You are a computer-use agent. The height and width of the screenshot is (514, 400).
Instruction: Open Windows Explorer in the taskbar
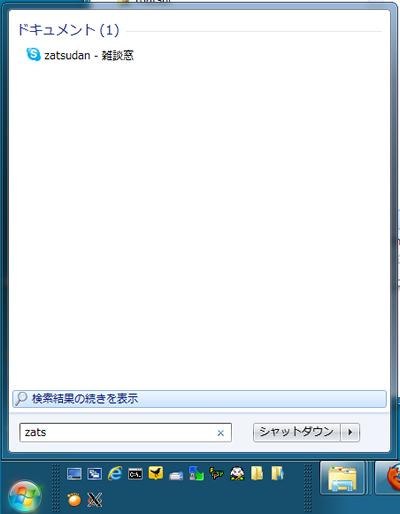(x=342, y=478)
